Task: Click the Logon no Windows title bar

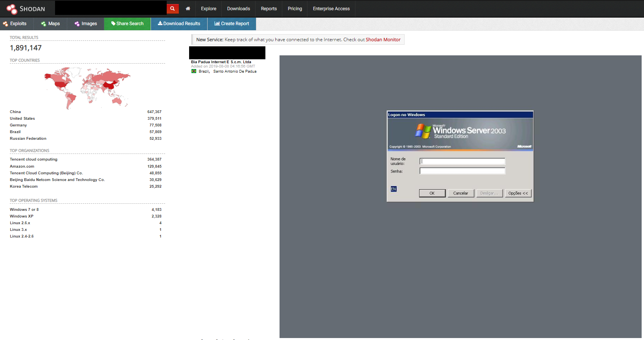Action: pos(460,115)
